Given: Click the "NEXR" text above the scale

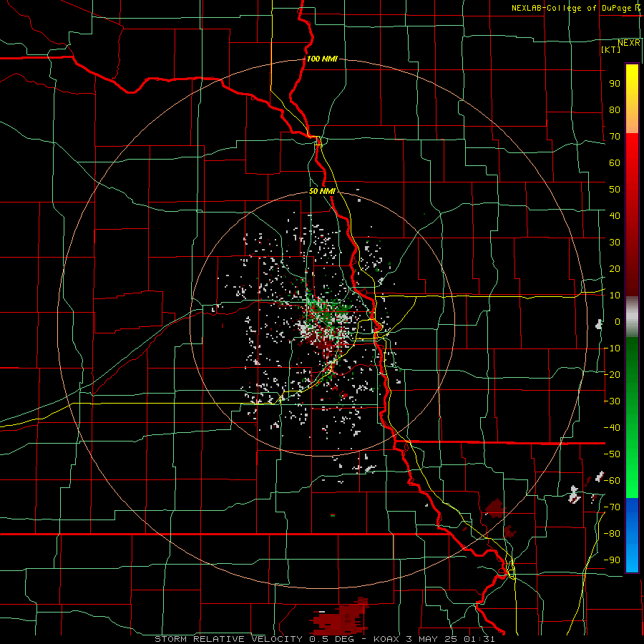Looking at the screenshot, I should [629, 43].
